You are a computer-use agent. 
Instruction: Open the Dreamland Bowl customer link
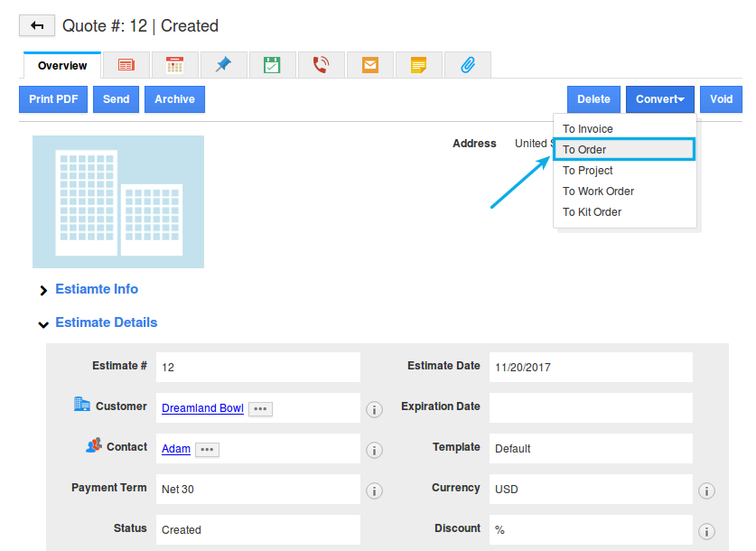(x=202, y=408)
